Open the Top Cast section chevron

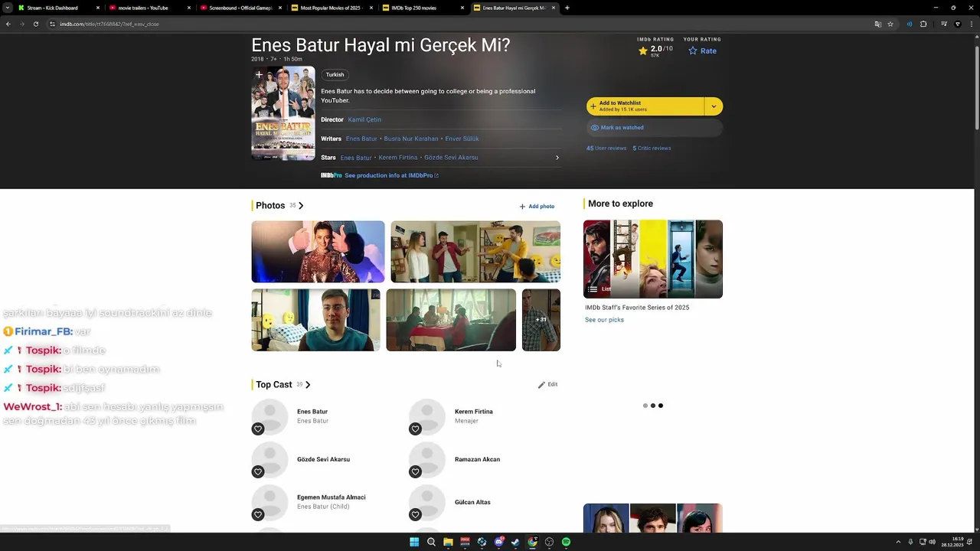[308, 385]
